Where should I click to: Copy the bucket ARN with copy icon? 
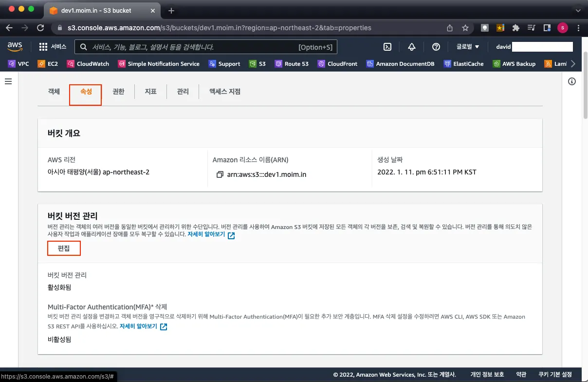point(220,174)
